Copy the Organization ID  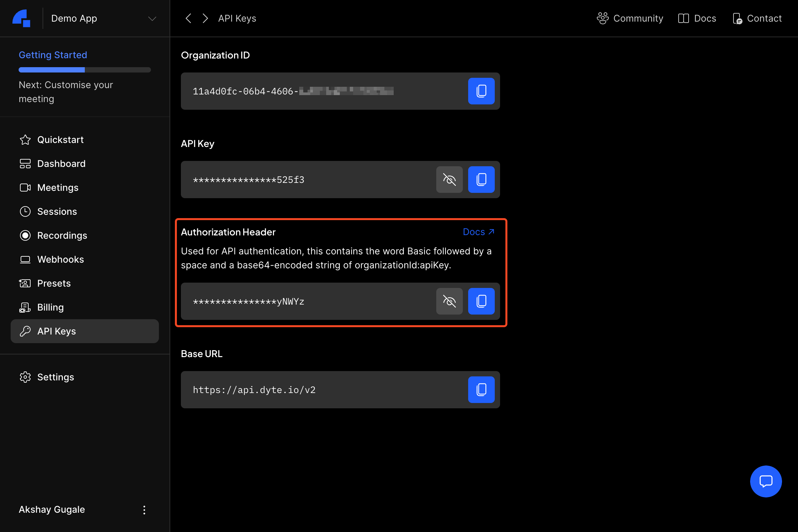(x=481, y=91)
